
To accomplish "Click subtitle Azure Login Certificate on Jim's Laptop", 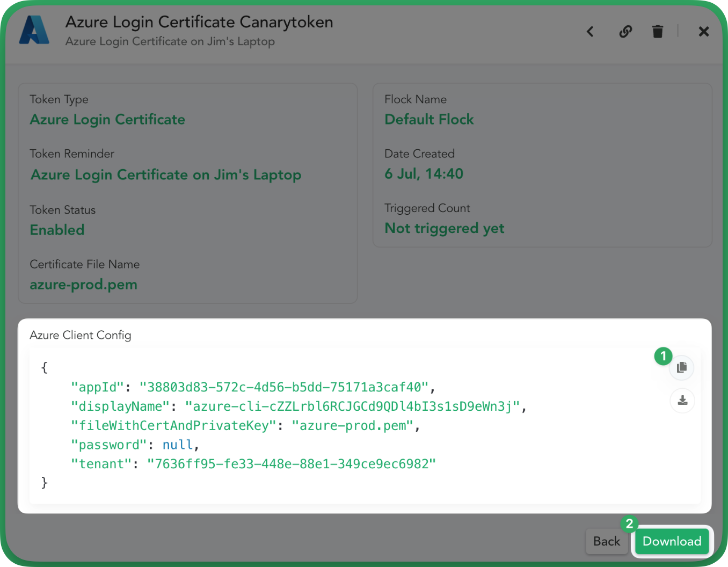I will pyautogui.click(x=170, y=41).
